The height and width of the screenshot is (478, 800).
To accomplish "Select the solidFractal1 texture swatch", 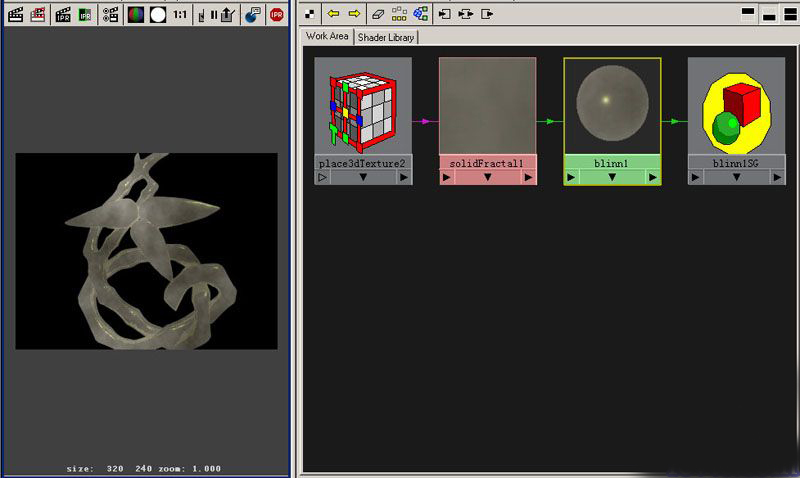I will [x=487, y=106].
